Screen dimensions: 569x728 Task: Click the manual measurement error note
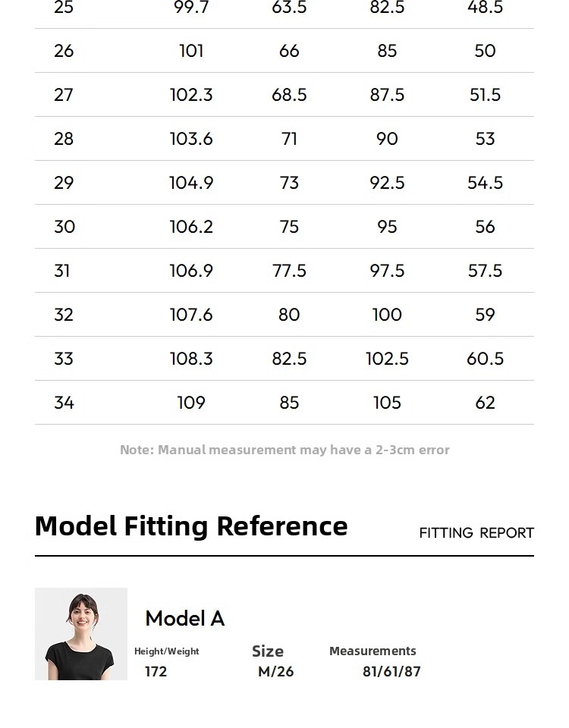tap(284, 450)
